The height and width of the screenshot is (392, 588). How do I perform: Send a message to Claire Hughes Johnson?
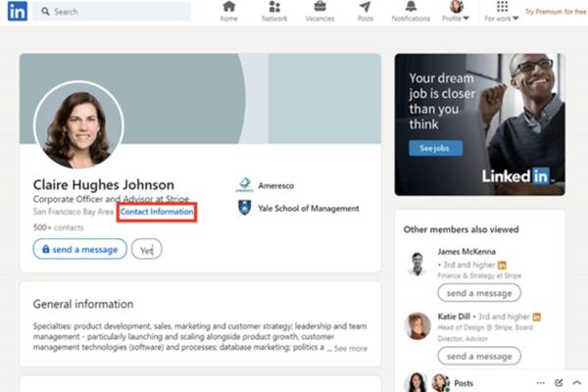click(x=79, y=250)
